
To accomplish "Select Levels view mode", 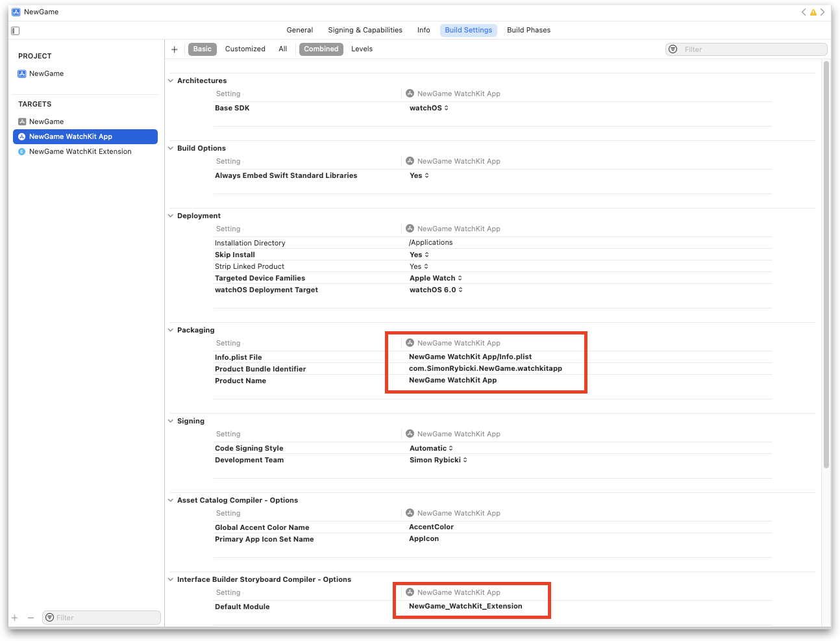I will point(362,49).
